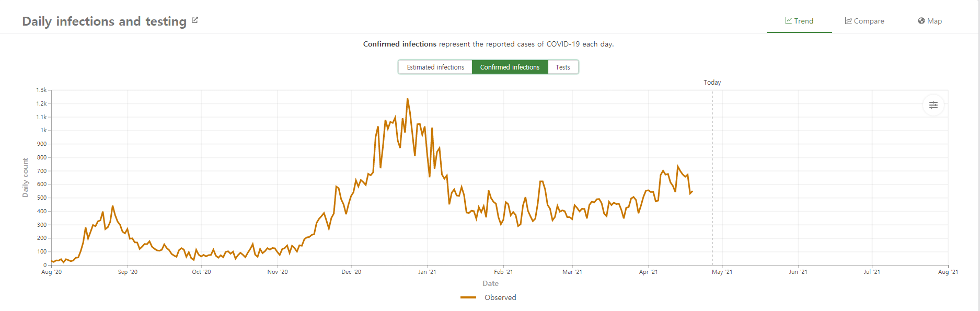Click the Date axis title
Viewport: 980px width, 311px height.
(x=490, y=283)
